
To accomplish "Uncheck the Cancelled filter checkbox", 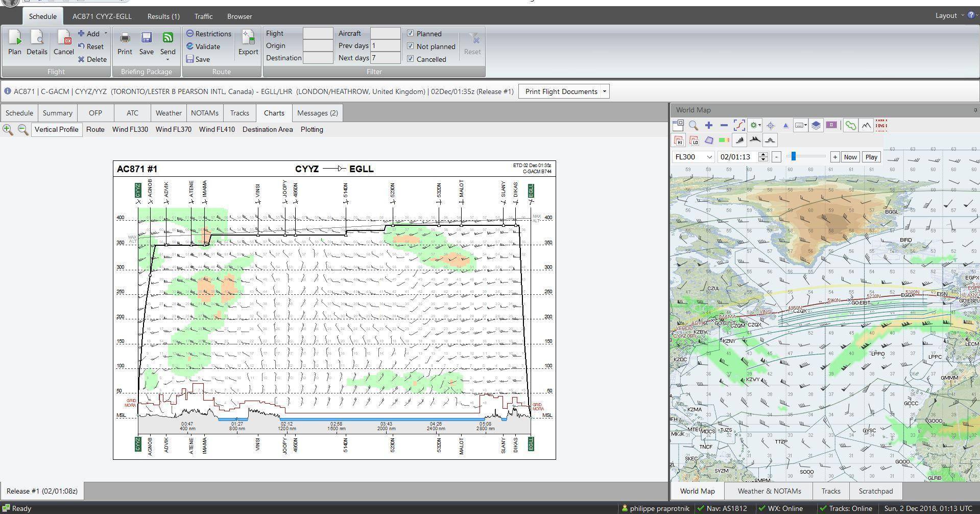I will [411, 59].
